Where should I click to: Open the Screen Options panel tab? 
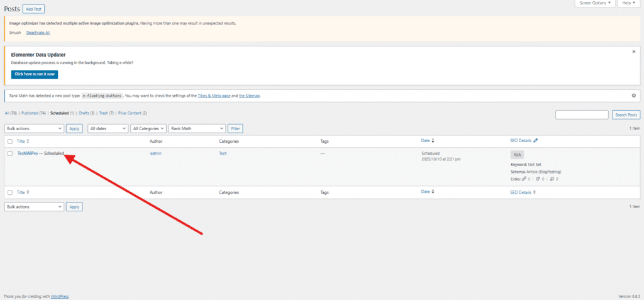point(594,3)
